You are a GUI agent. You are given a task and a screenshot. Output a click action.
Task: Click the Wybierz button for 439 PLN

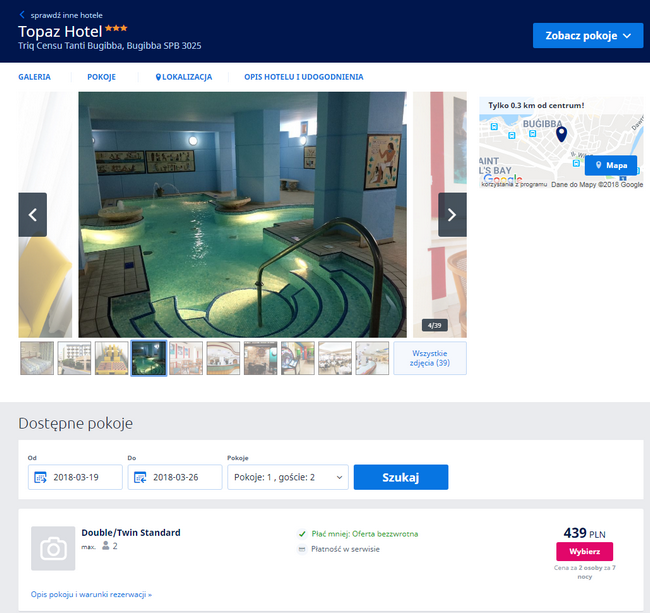585,551
